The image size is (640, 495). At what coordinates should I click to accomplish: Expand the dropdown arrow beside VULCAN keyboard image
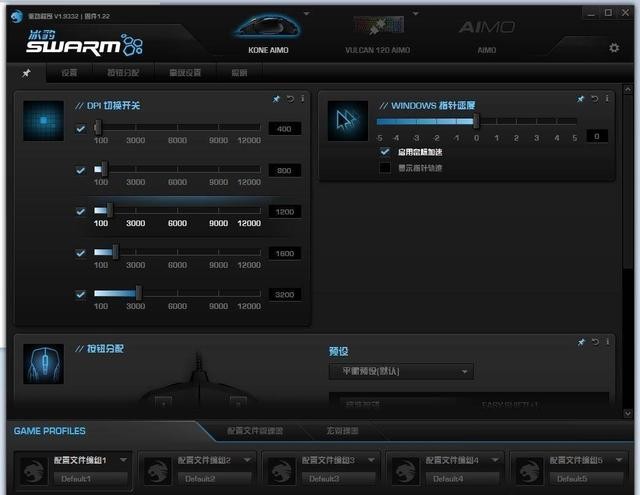(x=416, y=14)
